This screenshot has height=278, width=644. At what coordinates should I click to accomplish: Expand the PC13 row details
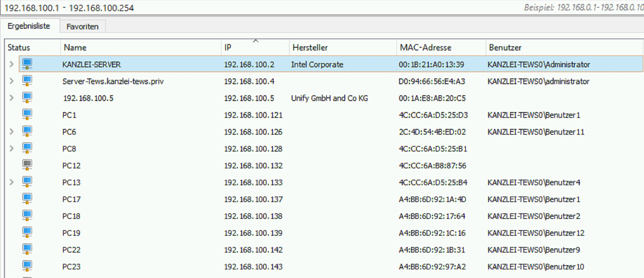pos(12,182)
